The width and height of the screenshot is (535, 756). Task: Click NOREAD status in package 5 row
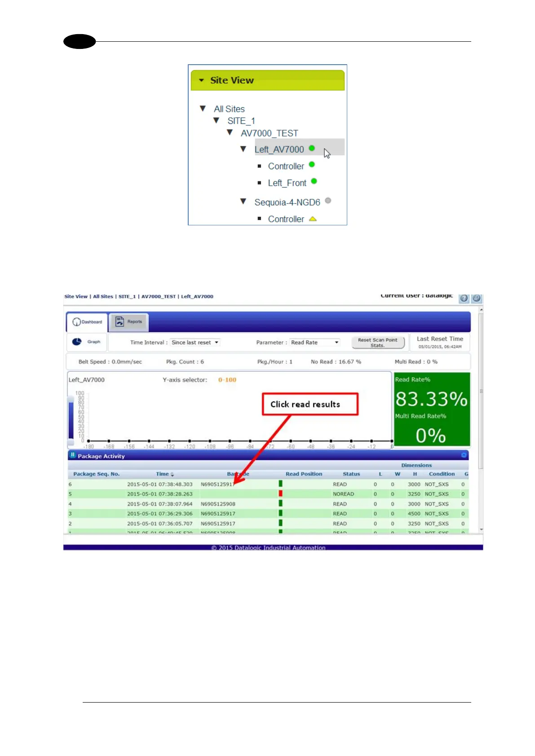[343, 494]
